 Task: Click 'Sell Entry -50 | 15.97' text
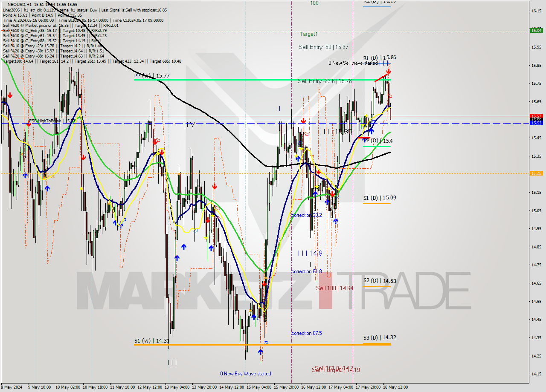pos(323,47)
